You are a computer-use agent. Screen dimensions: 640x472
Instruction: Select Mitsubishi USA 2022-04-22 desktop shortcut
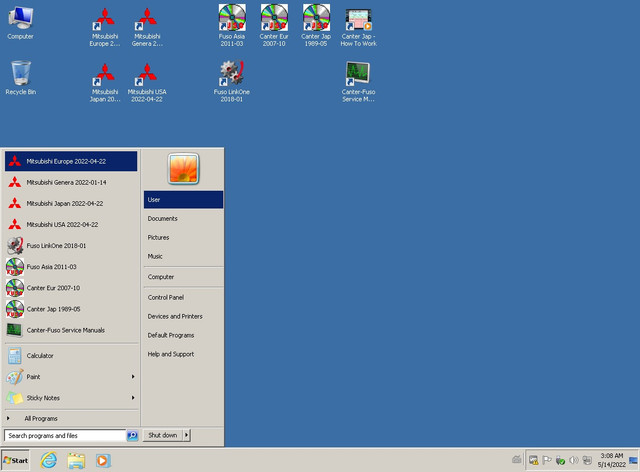[x=147, y=82]
